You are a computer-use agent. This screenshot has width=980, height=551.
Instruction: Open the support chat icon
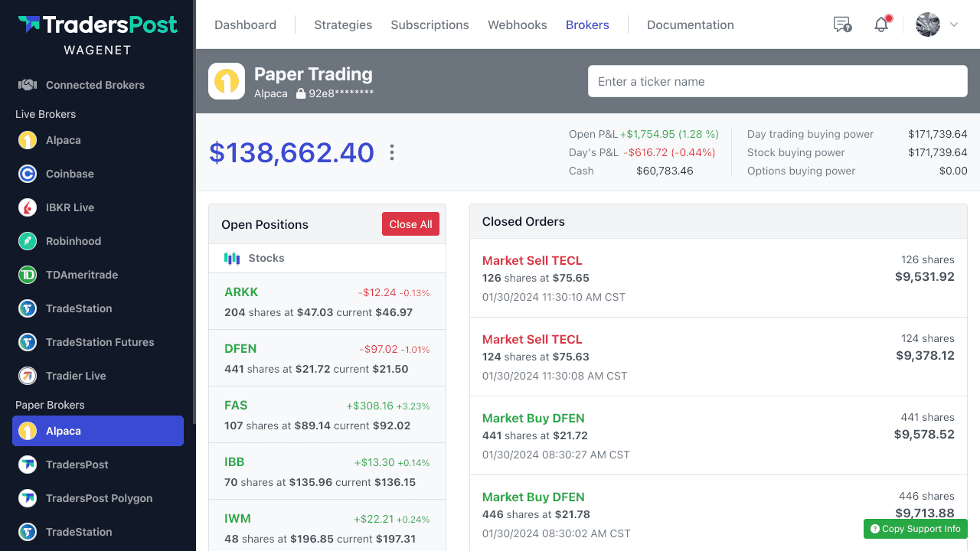tap(842, 24)
